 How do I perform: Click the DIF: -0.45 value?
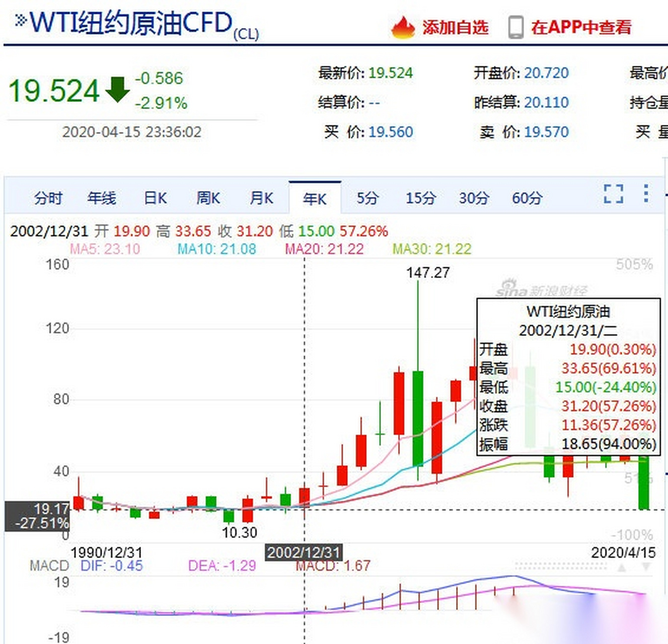[x=111, y=566]
